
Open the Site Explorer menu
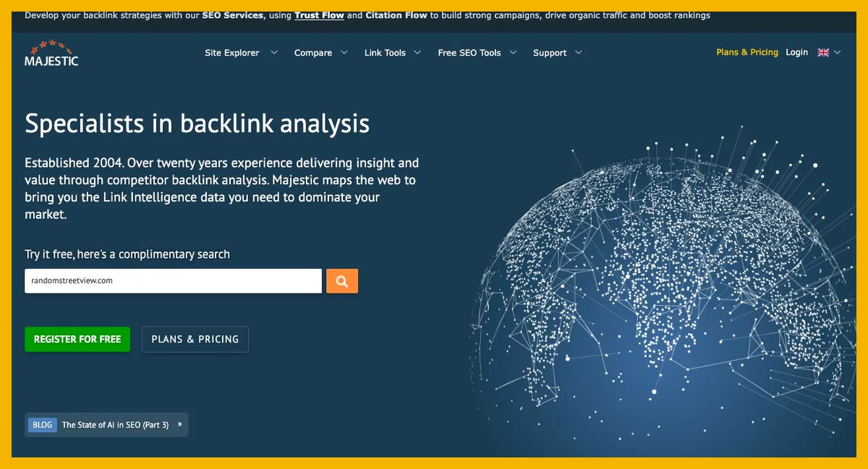pyautogui.click(x=231, y=53)
